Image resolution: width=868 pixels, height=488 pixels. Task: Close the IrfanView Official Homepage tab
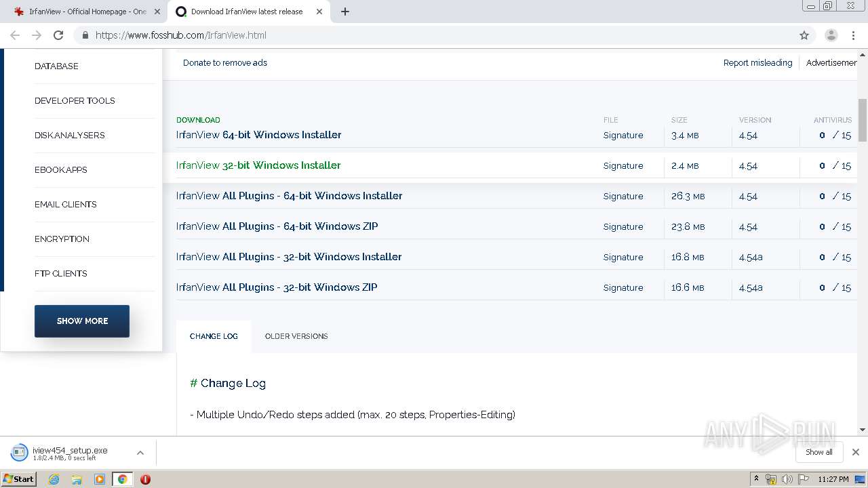[157, 12]
